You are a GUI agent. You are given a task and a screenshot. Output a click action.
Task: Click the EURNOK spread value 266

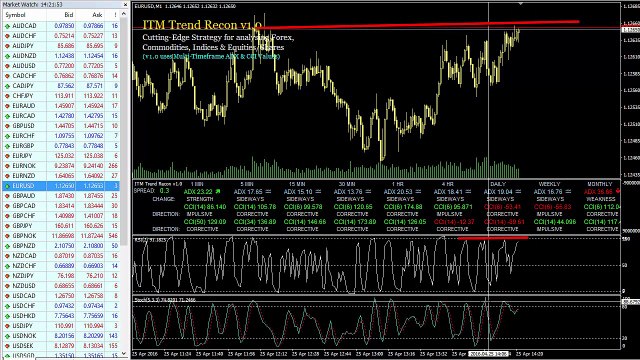[113, 166]
